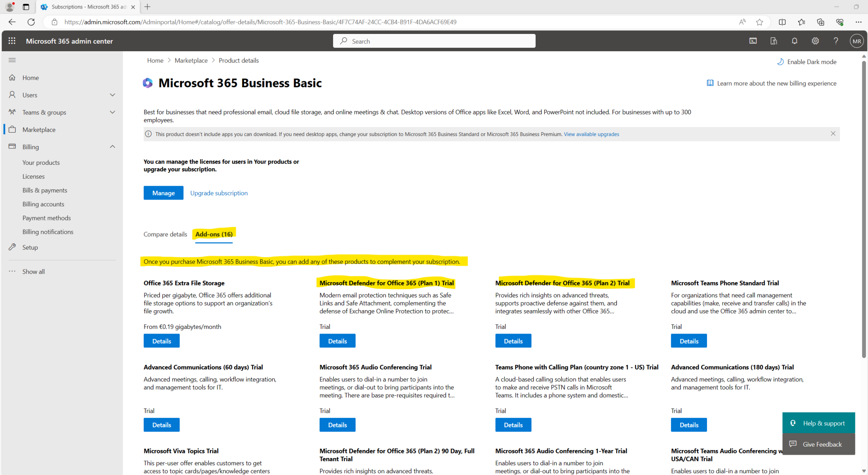The image size is (868, 475).
Task: Open the Help question mark icon
Action: 836,41
